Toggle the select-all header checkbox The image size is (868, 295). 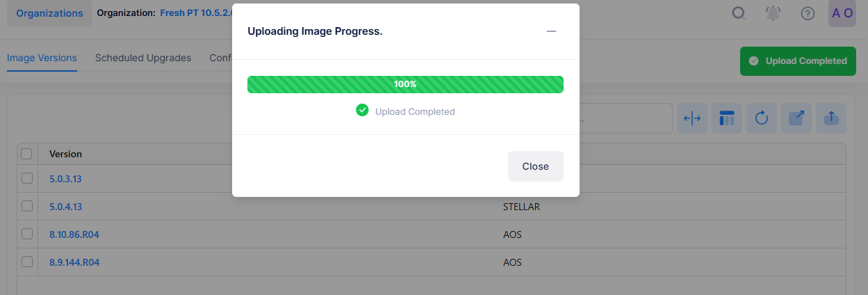click(27, 154)
